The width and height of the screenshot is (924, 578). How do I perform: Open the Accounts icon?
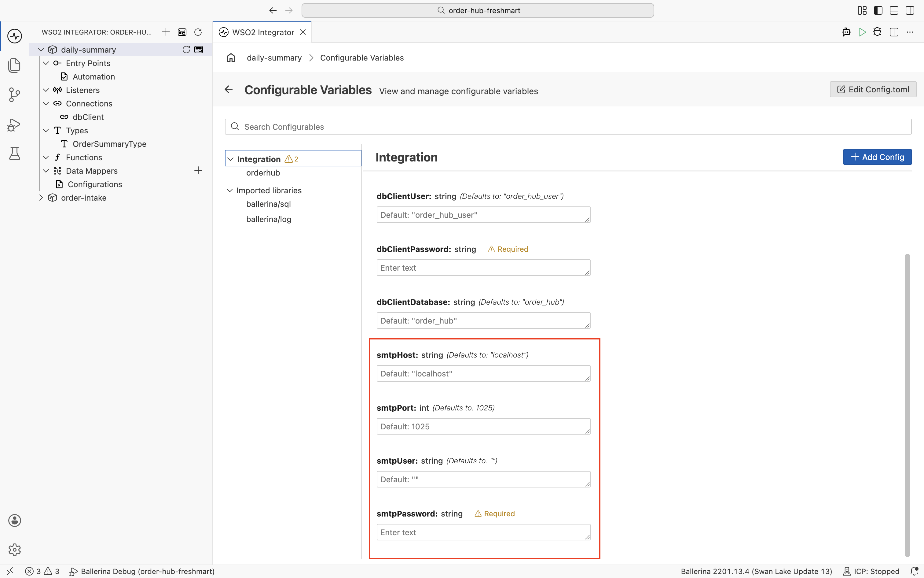tap(14, 520)
